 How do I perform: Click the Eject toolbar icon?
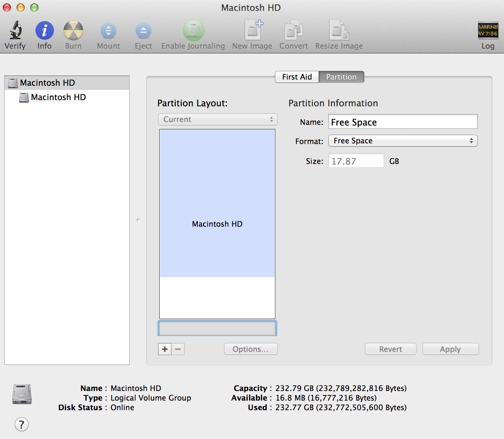coord(144,31)
